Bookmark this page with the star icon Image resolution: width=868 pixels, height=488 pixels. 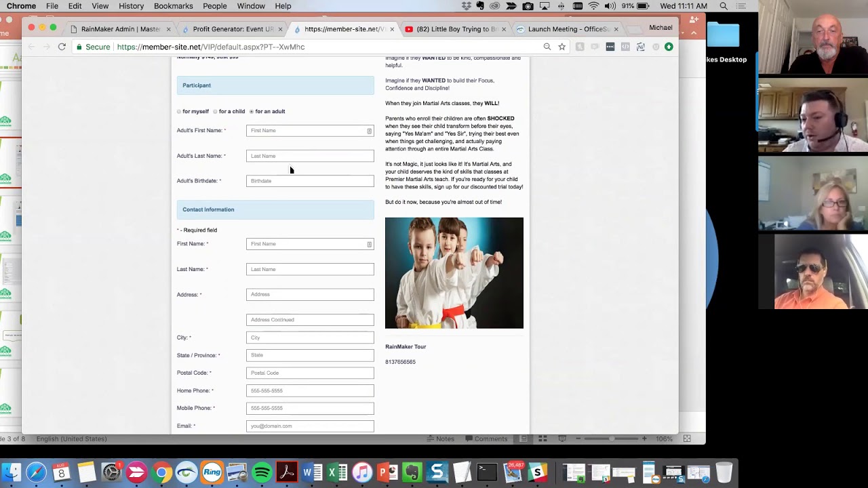pos(561,47)
